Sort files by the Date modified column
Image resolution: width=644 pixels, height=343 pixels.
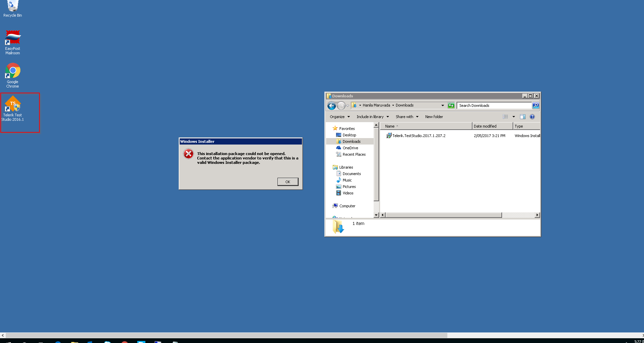pyautogui.click(x=492, y=126)
